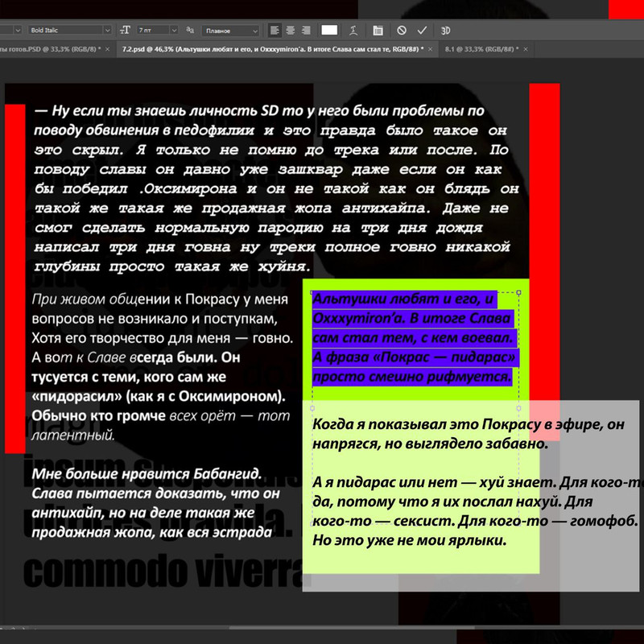Image resolution: width=644 pixels, height=644 pixels.
Task: Open the white text color swatch
Action: pos(329,30)
